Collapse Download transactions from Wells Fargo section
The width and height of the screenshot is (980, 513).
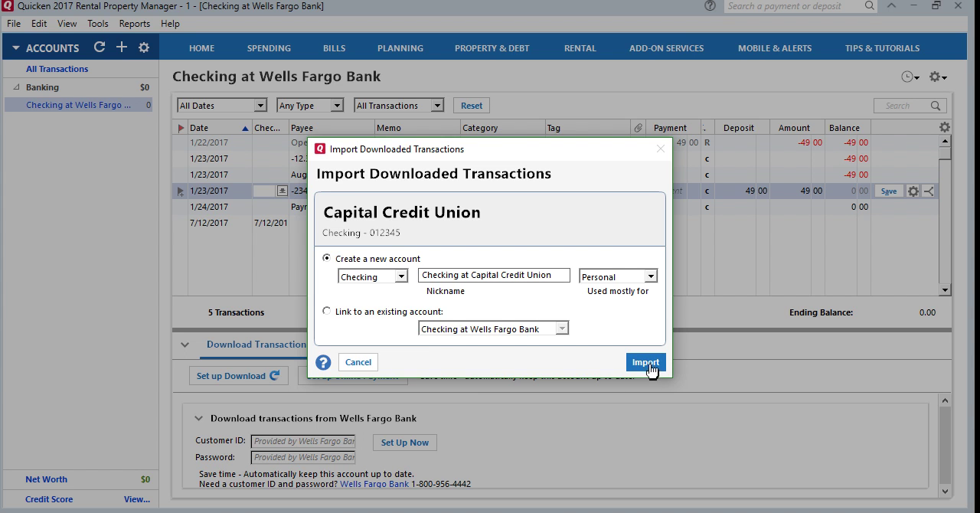(198, 418)
